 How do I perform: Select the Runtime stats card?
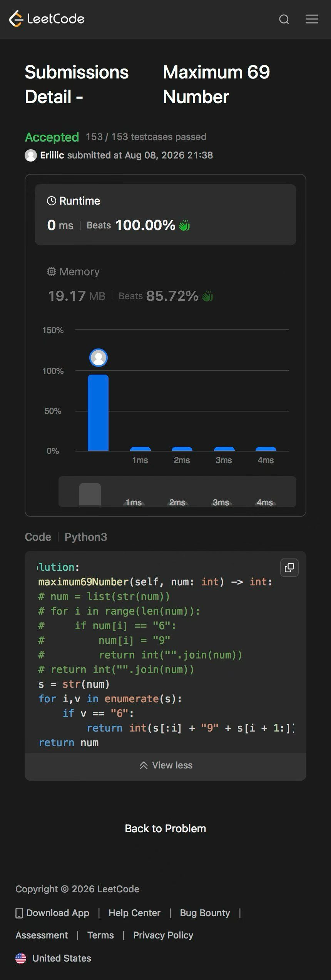[x=165, y=215]
